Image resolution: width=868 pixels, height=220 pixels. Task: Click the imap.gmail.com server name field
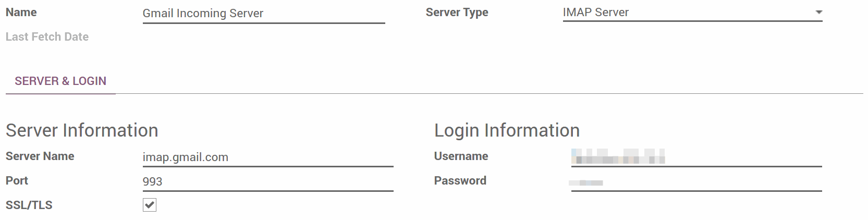tap(267, 157)
